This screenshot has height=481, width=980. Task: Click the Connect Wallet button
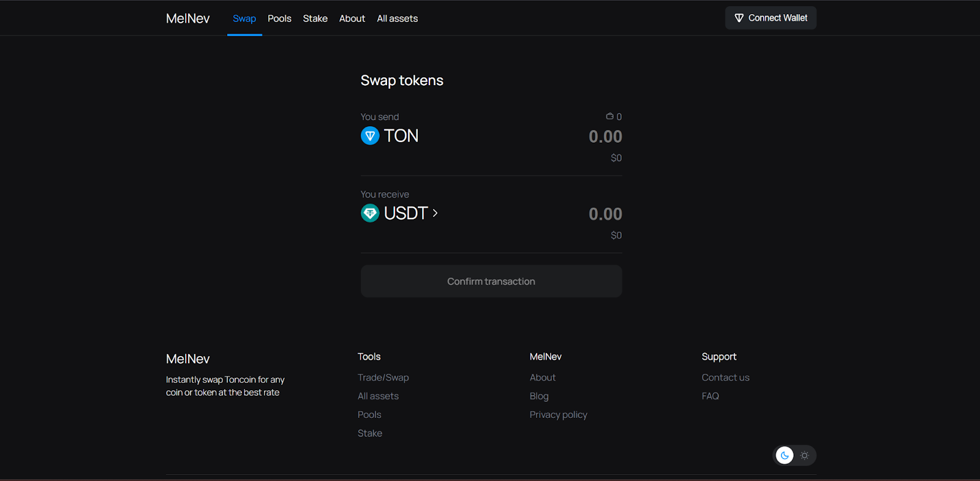point(771,18)
